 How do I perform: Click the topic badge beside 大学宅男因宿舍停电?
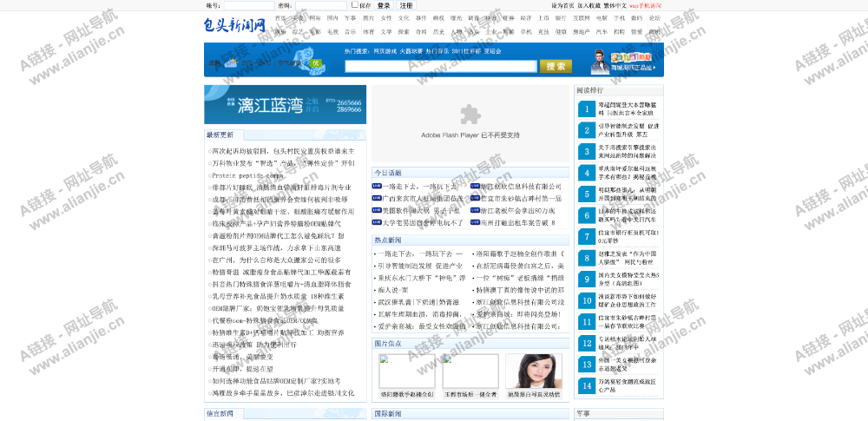tap(377, 223)
